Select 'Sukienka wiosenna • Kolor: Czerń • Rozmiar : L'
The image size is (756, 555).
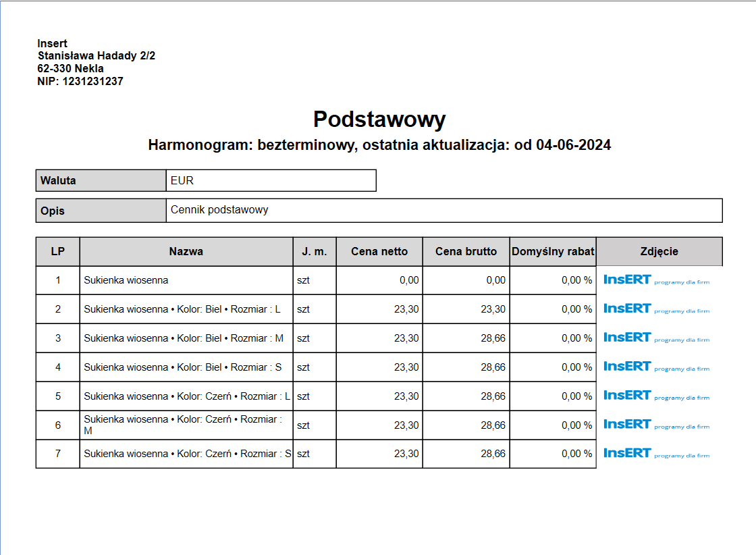click(187, 396)
